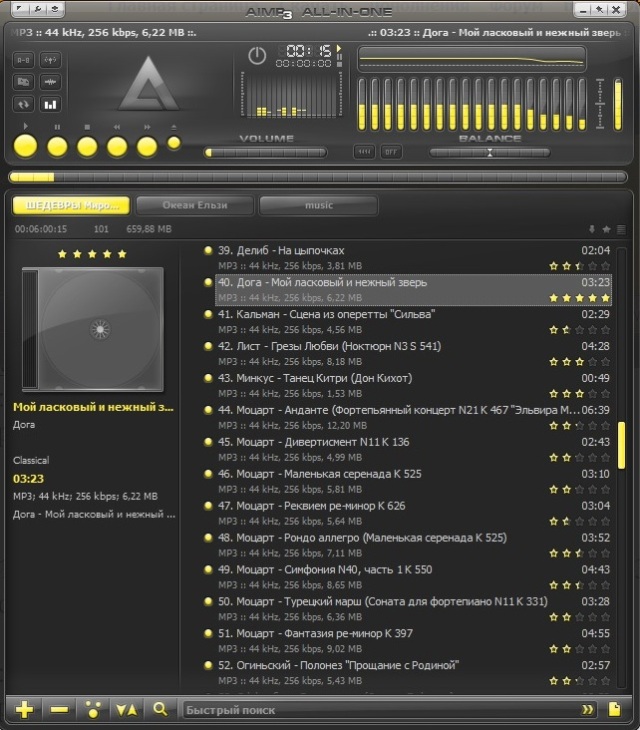Click the double-chevron in the search field
This screenshot has height=730, width=640.
point(587,710)
